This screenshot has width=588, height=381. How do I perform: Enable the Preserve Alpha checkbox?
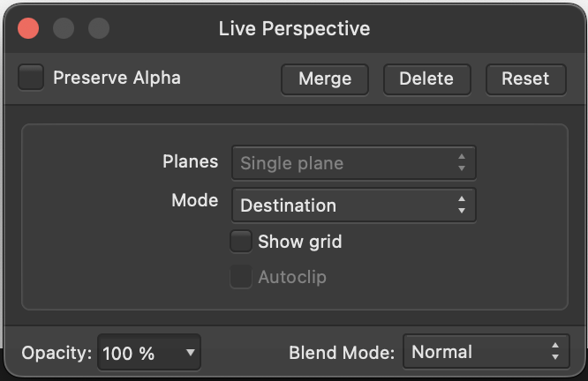(31, 78)
